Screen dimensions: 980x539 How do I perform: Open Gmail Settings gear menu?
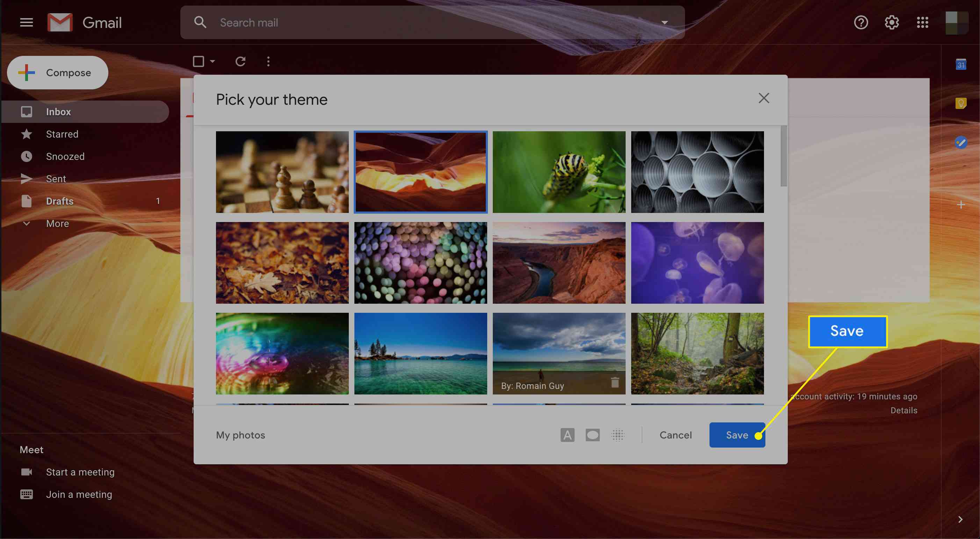pyautogui.click(x=891, y=23)
